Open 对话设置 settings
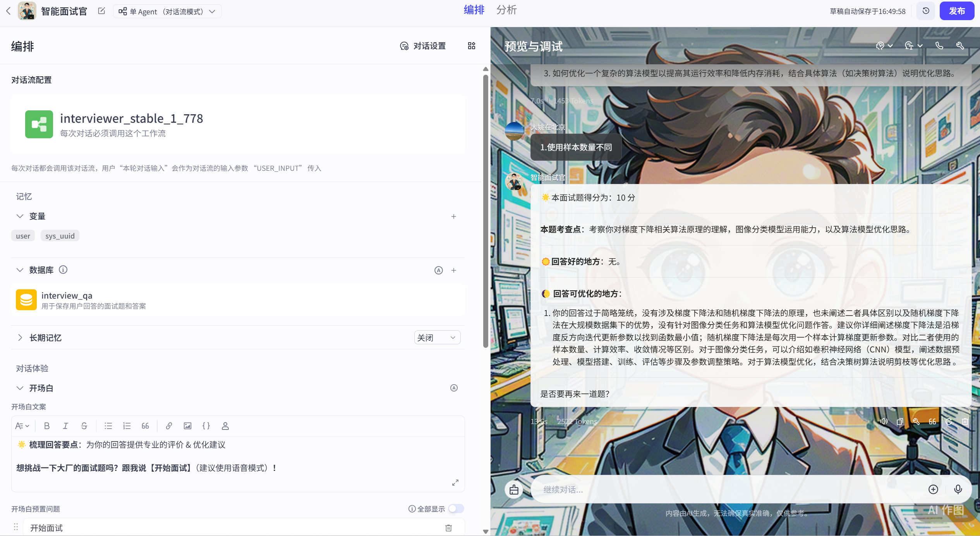Screen dimensions: 980x536 click(423, 46)
